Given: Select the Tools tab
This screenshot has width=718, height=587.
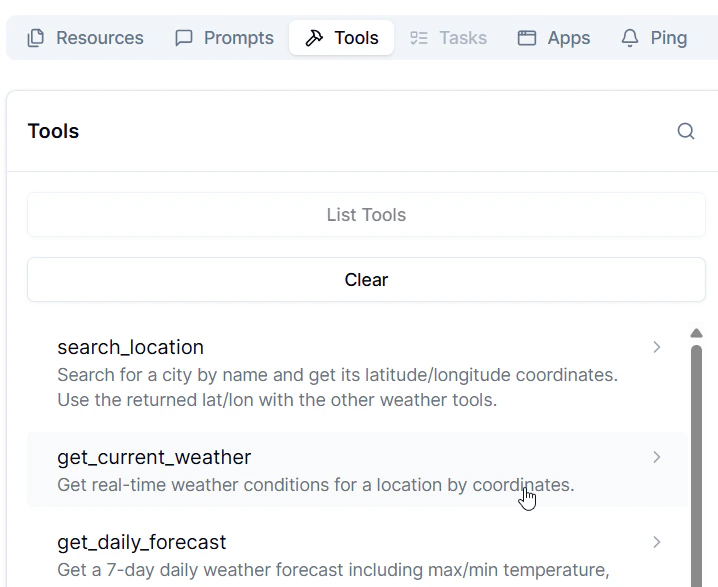Looking at the screenshot, I should (x=342, y=38).
